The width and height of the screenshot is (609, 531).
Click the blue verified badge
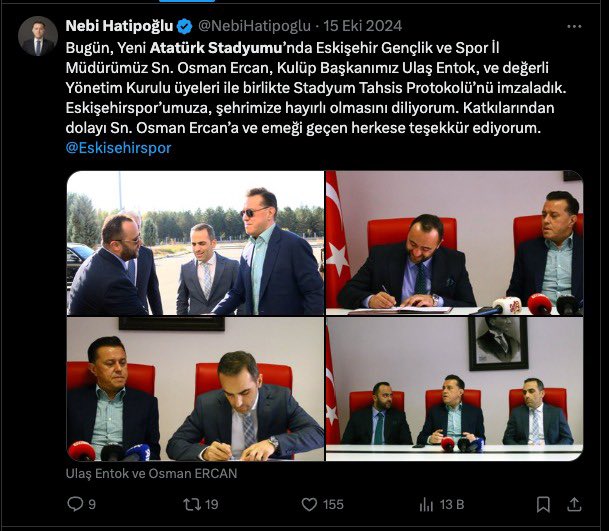(184, 26)
